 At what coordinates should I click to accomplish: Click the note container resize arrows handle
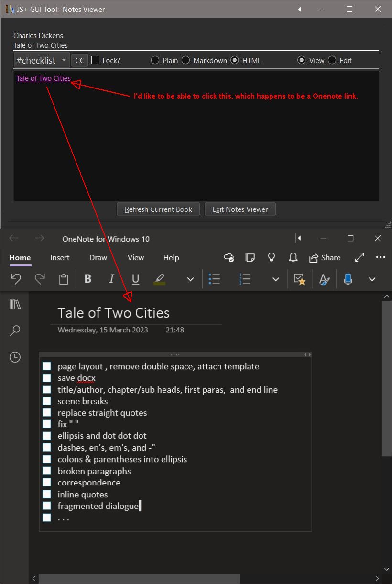[308, 354]
